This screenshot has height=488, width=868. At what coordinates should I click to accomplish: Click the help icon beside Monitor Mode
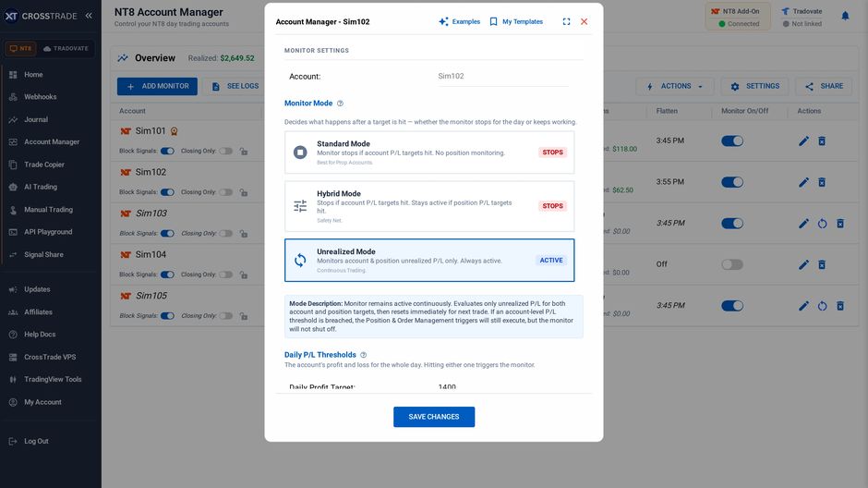tap(340, 104)
